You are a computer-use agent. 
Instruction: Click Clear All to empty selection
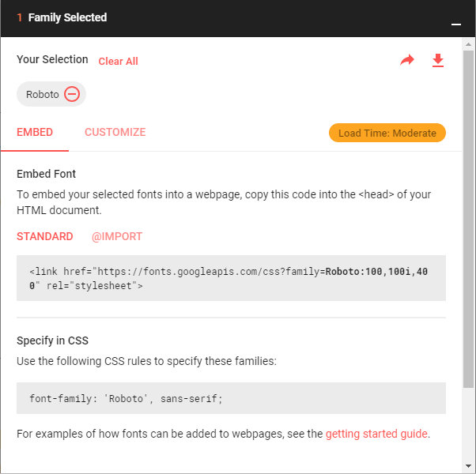[118, 62]
